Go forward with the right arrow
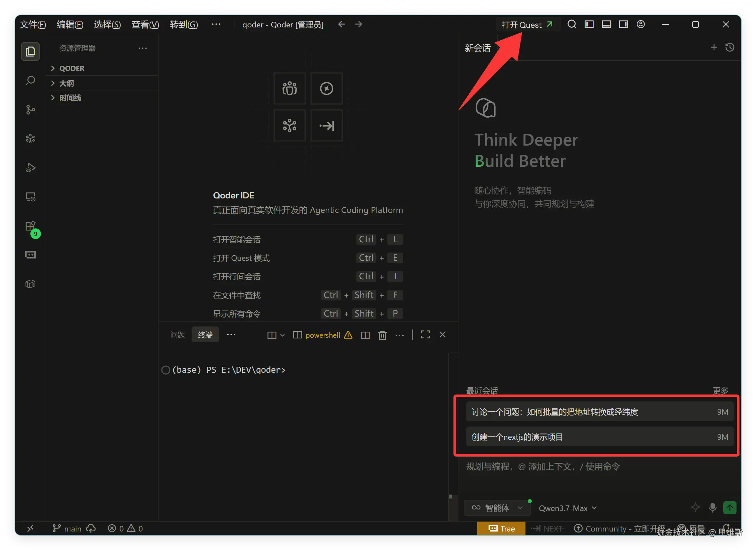Viewport: 756px width, 550px height. 359,24
